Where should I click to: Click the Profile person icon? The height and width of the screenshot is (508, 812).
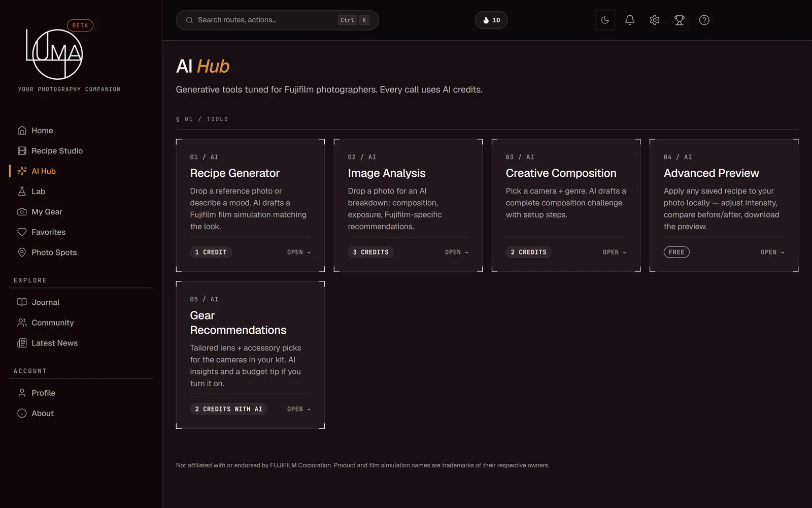pos(22,393)
